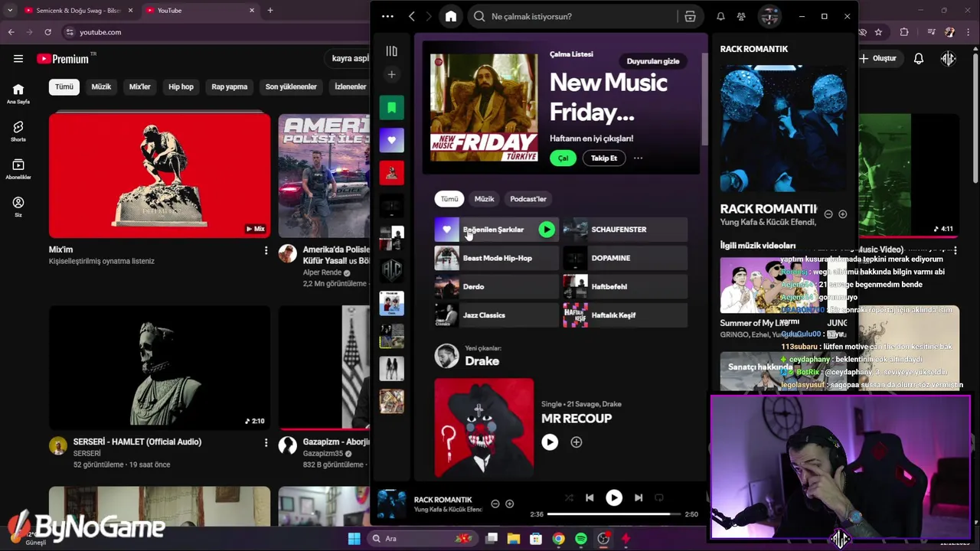Viewport: 980px width, 551px height.
Task: Seek on Spotify playback progress bar
Action: pyautogui.click(x=614, y=514)
